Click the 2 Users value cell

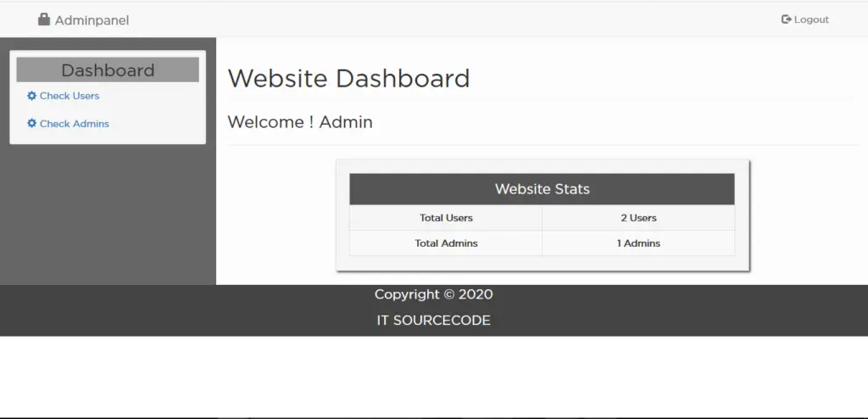[638, 218]
